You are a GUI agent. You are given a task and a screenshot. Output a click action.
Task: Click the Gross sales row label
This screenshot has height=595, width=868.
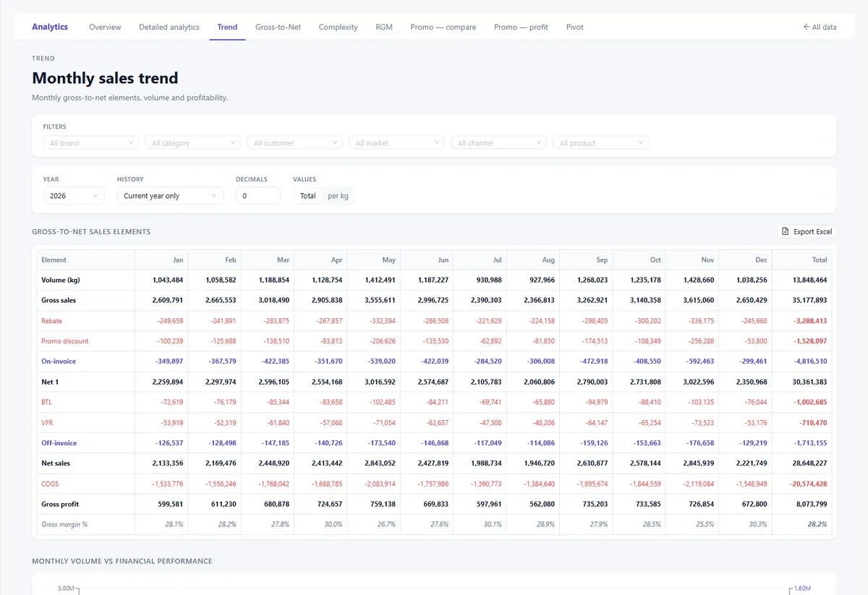(59, 300)
